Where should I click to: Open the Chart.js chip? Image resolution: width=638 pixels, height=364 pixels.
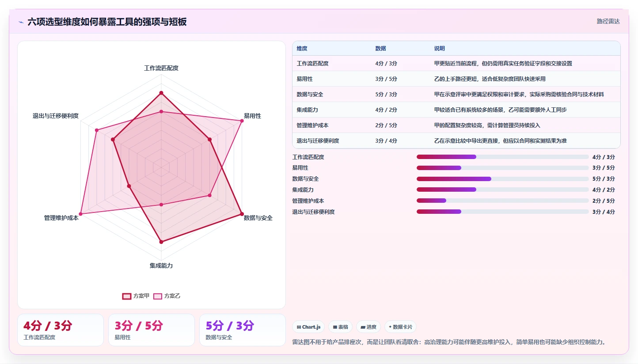coord(308,327)
